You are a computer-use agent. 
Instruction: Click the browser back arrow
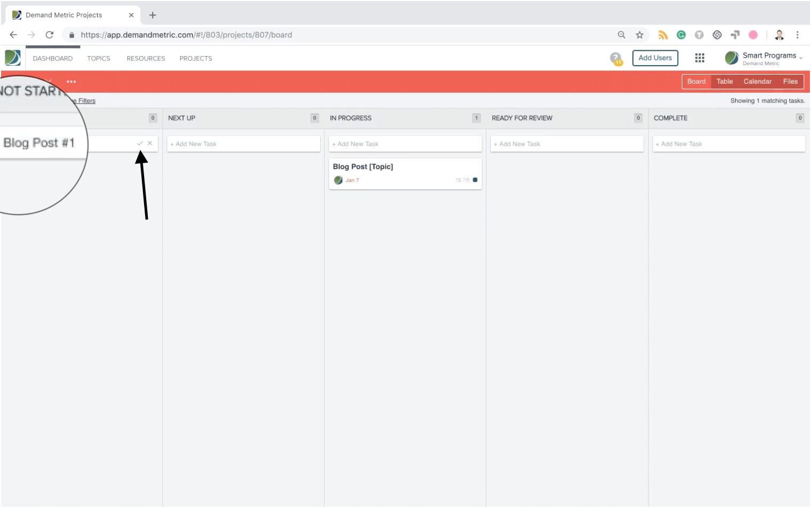click(13, 35)
